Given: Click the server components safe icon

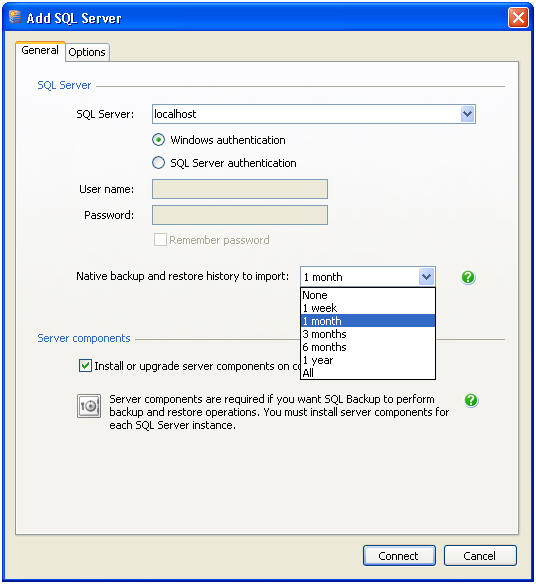Looking at the screenshot, I should [x=89, y=406].
